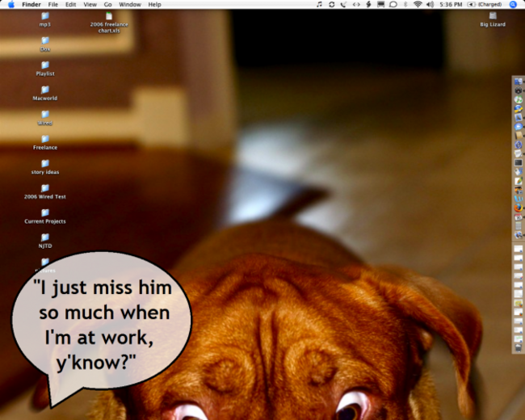Select the Freelance folder
The width and height of the screenshot is (525, 420).
pos(45,142)
